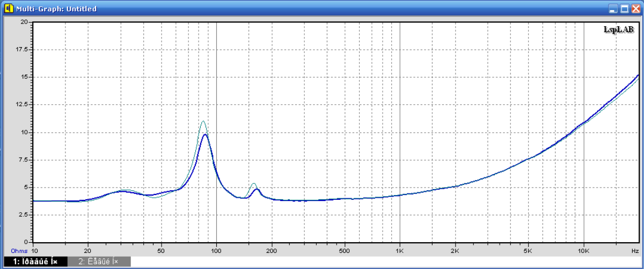
Task: Click the 7.5 value on vertical axis
Action: [22, 160]
